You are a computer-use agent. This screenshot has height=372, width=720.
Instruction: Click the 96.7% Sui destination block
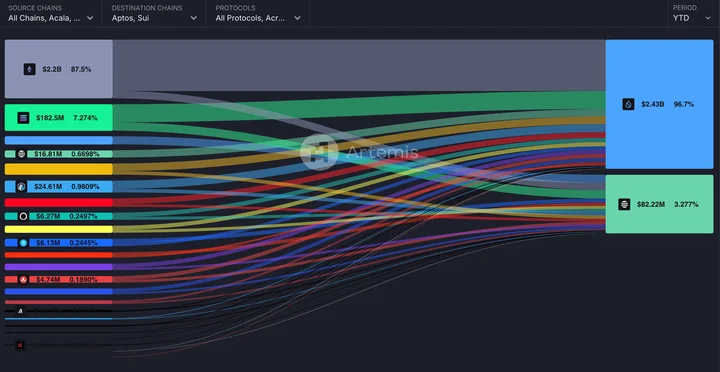(x=659, y=104)
